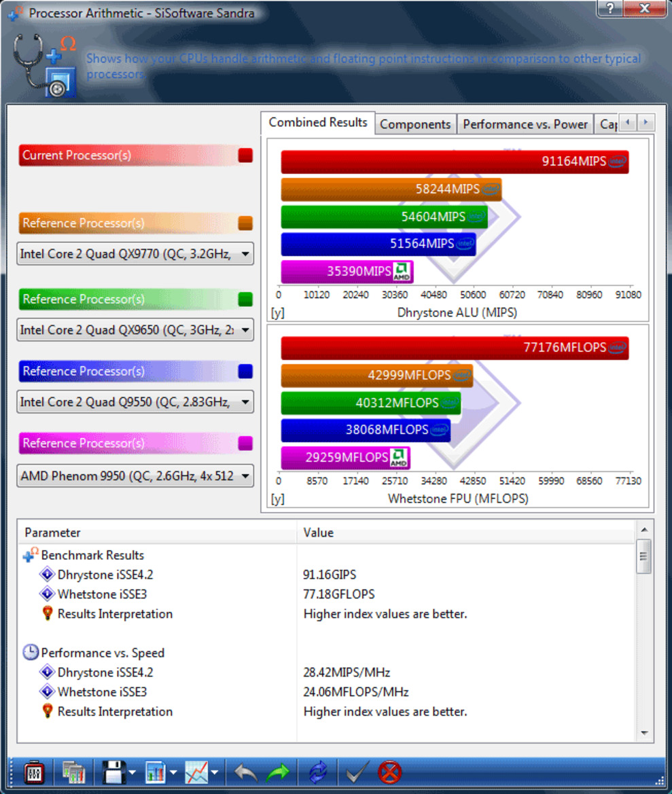Open the bar chart icon dropdown arrow
Image resolution: width=672 pixels, height=794 pixels.
point(173,773)
